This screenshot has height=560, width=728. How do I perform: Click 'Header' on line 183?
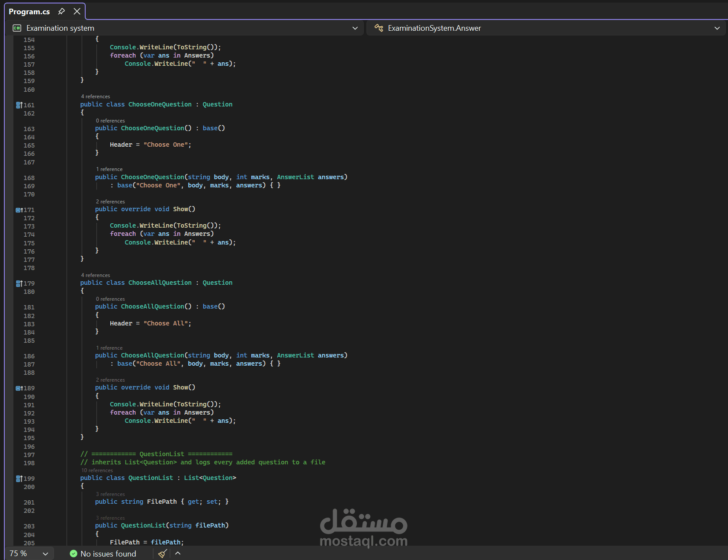coord(121,323)
